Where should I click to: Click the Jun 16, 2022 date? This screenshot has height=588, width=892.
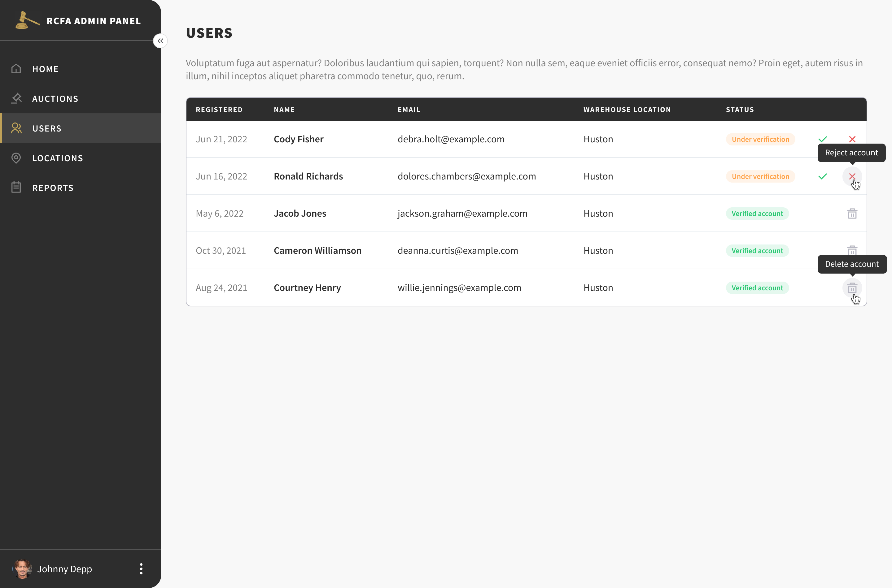(x=221, y=176)
